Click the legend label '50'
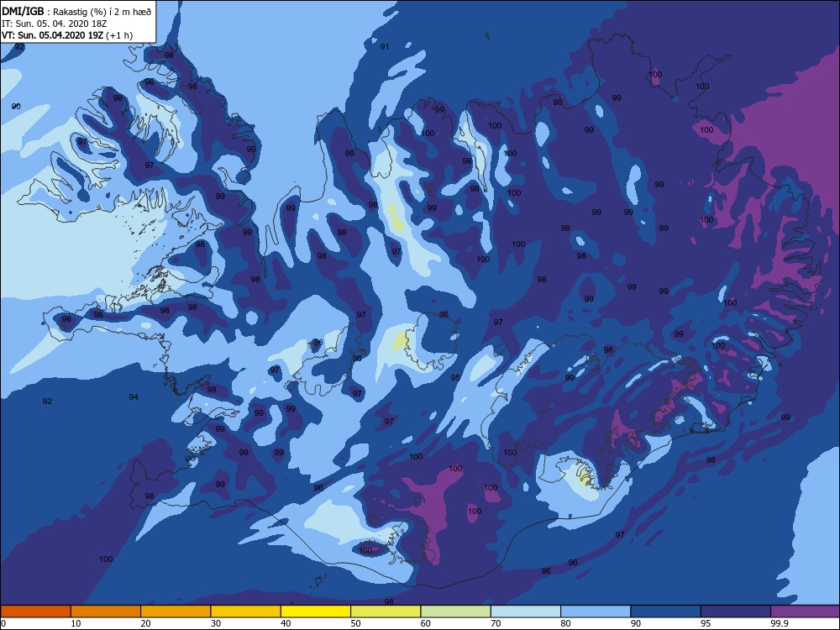840x630 pixels. pyautogui.click(x=355, y=623)
